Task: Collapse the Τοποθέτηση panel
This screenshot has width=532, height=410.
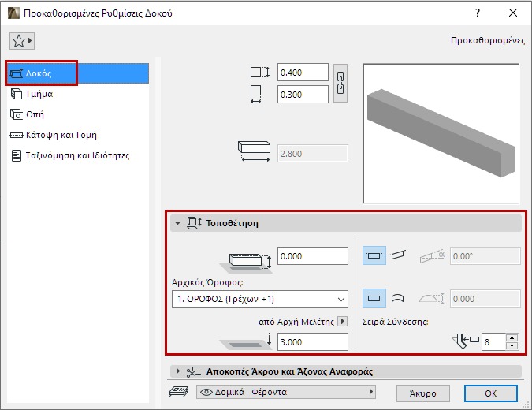Action: click(177, 223)
